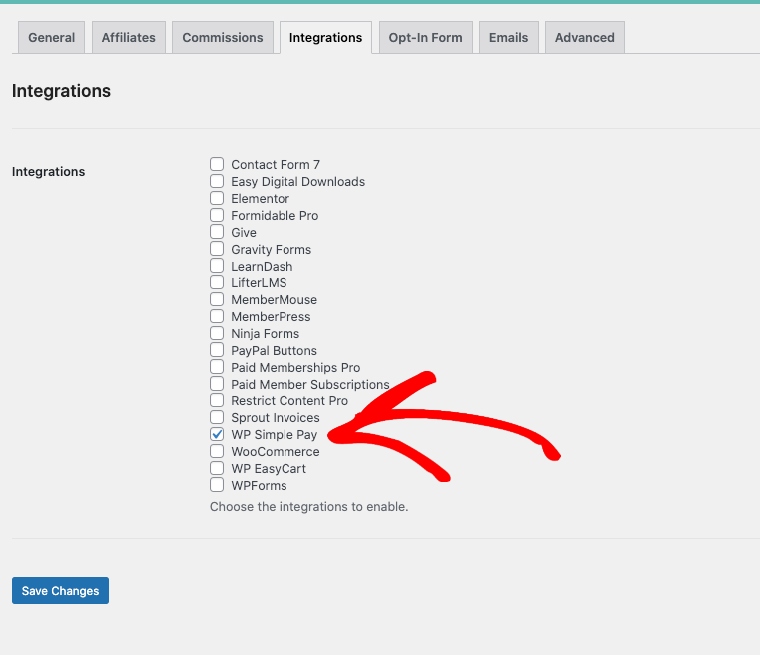Toggle the PayPal Buttons checkbox
The height and width of the screenshot is (655, 760).
(x=217, y=351)
